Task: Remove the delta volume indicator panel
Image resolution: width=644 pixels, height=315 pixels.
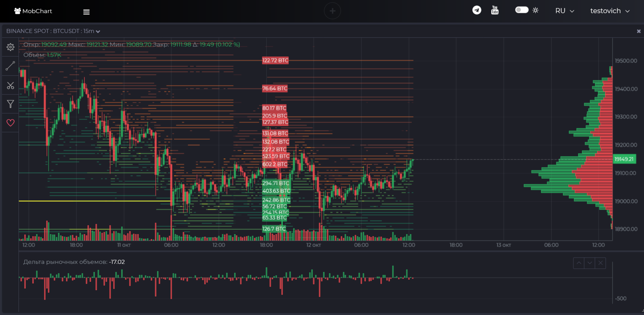Action: click(x=600, y=263)
